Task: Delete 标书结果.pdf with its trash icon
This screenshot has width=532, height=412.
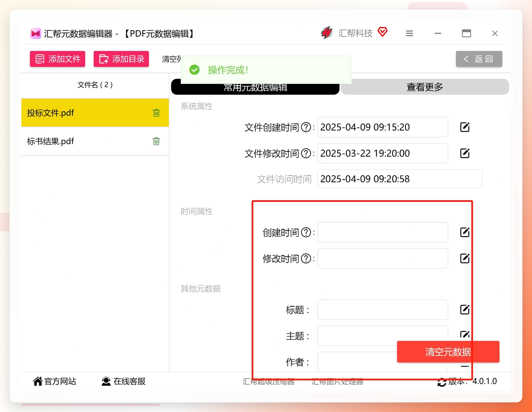Action: 156,141
